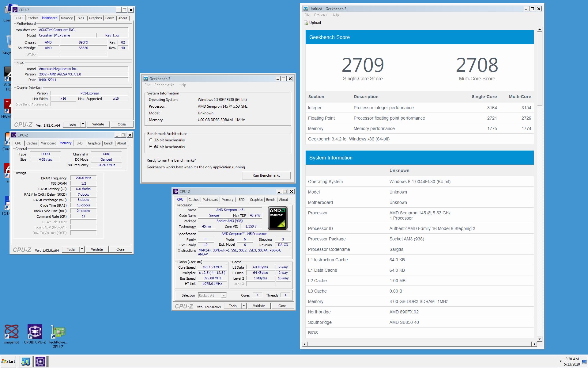Open File menu in Geekbench results window

pyautogui.click(x=307, y=15)
